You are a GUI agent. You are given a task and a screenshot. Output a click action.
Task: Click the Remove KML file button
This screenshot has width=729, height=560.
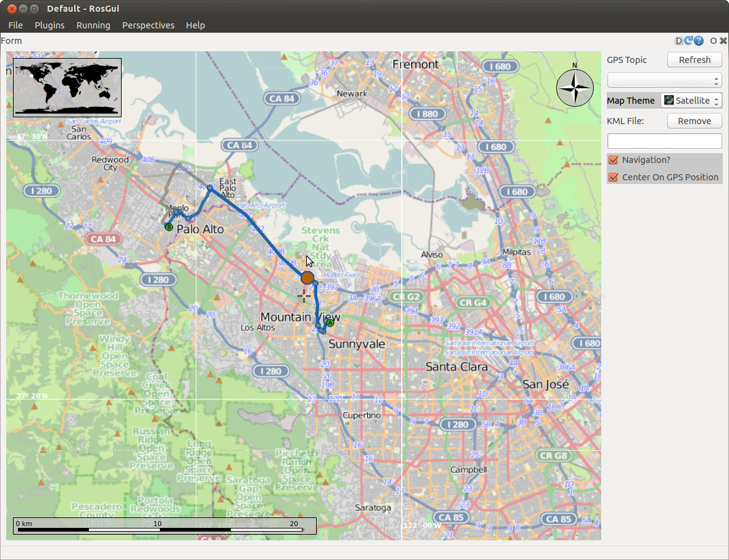pyautogui.click(x=694, y=121)
